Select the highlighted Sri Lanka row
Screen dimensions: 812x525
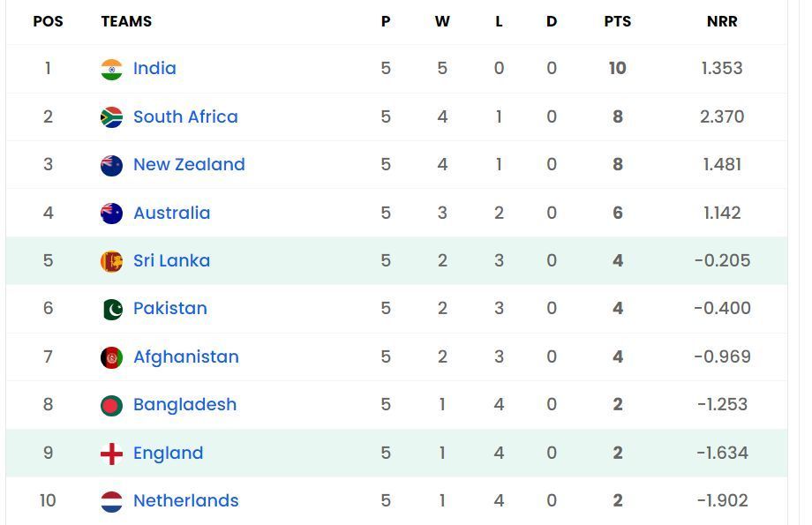point(406,260)
